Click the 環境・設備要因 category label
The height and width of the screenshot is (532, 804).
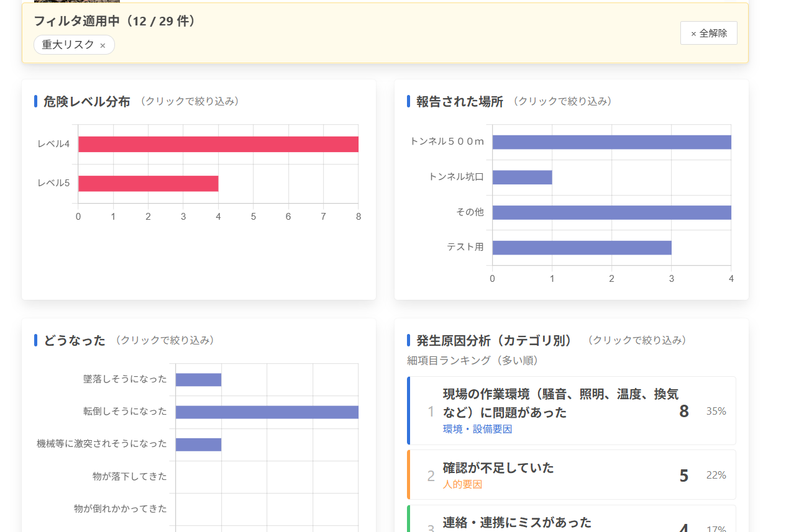click(477, 429)
